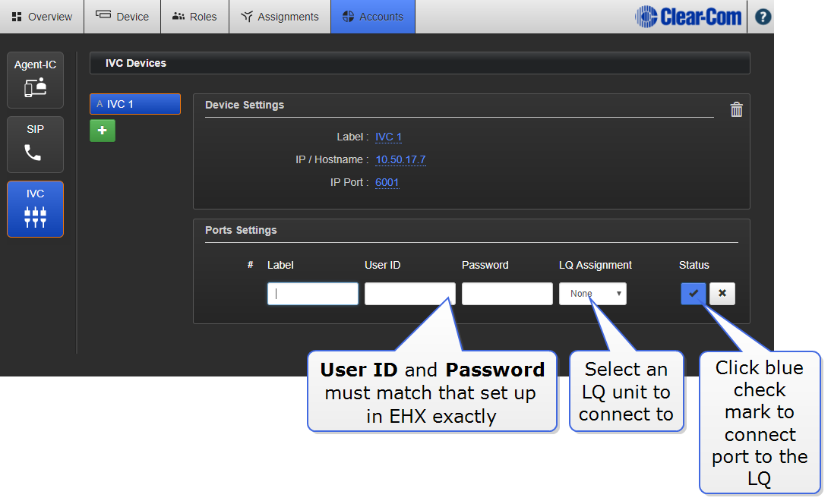
Task: Select the IVC section button
Action: click(36, 209)
